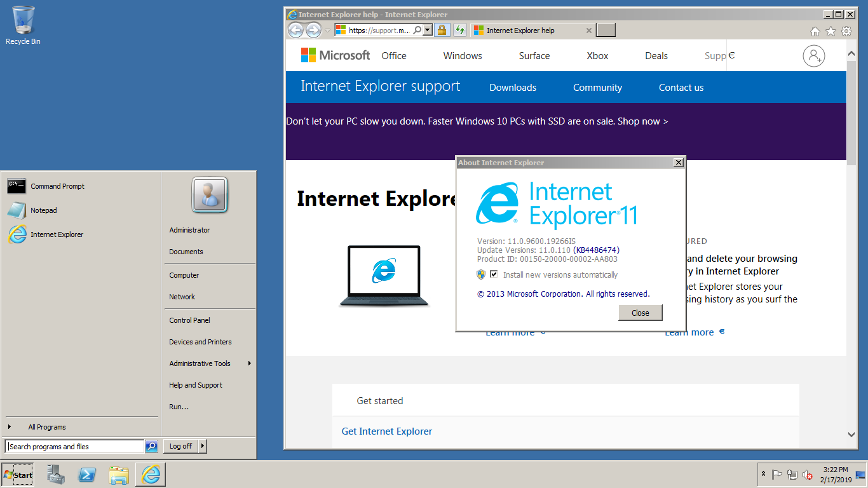Click the Microsoft logo on the page
The width and height of the screenshot is (868, 488).
point(336,55)
